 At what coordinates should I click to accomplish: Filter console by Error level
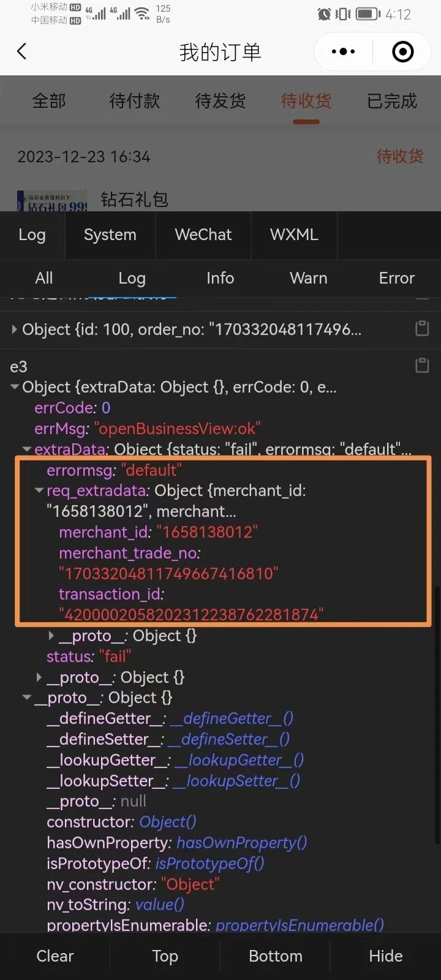coord(397,278)
